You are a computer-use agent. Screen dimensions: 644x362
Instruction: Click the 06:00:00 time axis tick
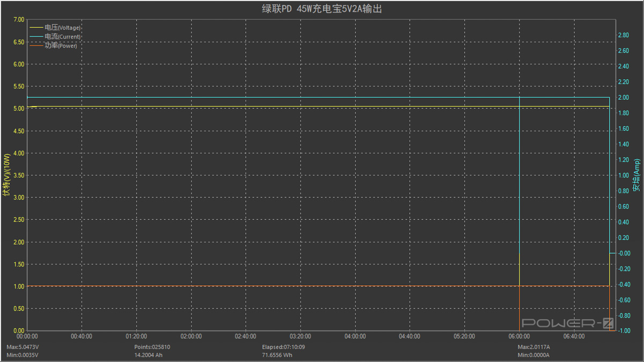pos(519,336)
